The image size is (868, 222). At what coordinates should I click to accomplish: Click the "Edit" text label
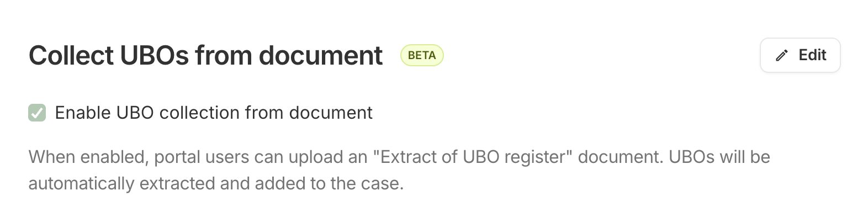(812, 55)
